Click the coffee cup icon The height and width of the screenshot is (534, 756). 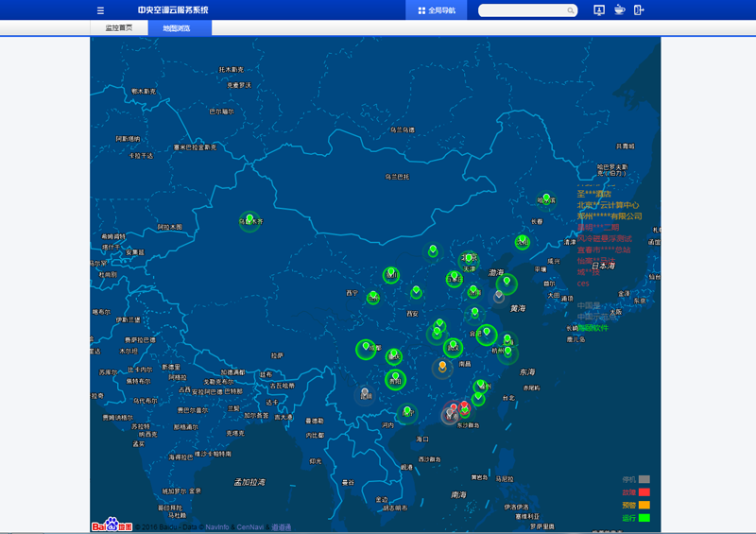point(620,9)
